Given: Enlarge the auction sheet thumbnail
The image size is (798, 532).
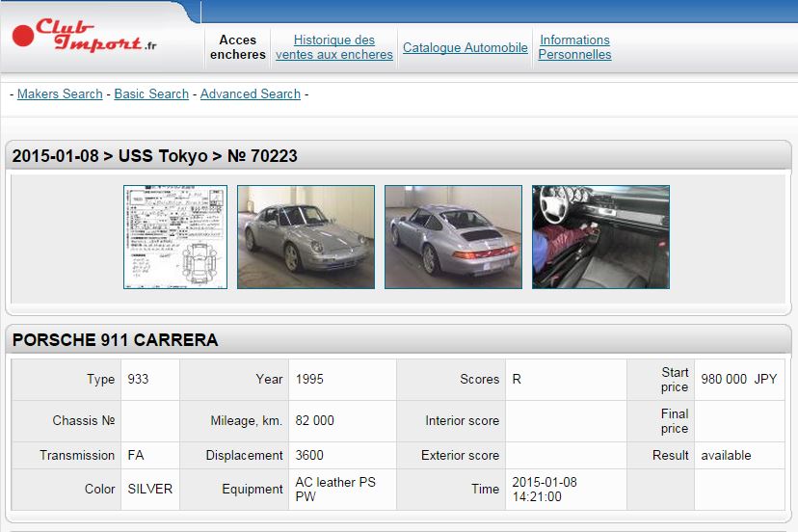Looking at the screenshot, I should pos(175,237).
